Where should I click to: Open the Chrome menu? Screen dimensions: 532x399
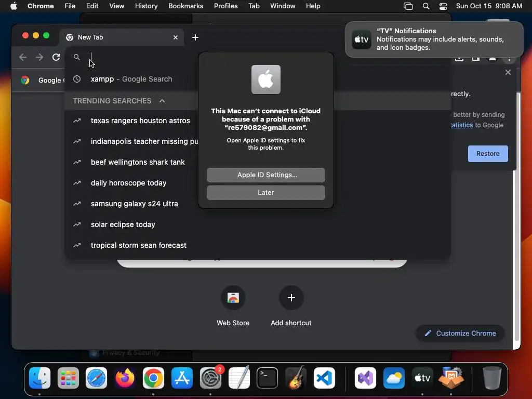point(41,6)
